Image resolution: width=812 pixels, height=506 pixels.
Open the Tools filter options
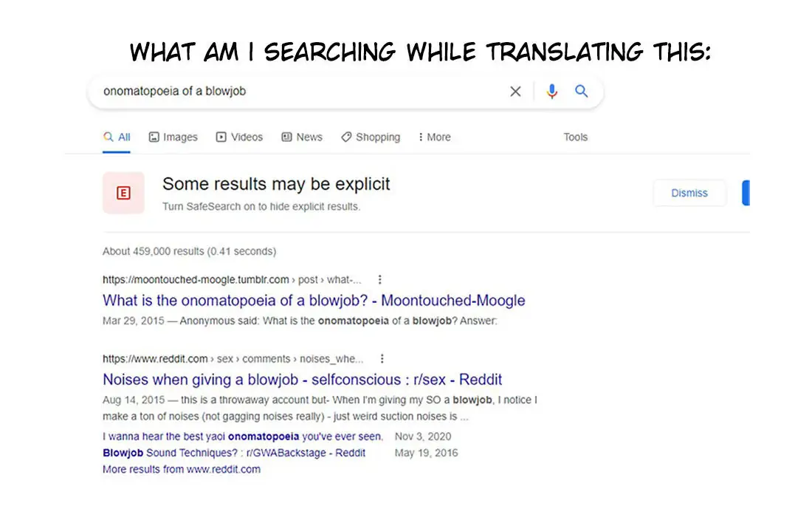tap(575, 137)
